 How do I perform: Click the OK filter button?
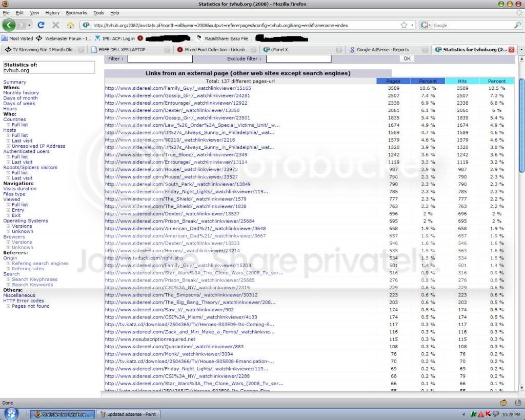407,58
